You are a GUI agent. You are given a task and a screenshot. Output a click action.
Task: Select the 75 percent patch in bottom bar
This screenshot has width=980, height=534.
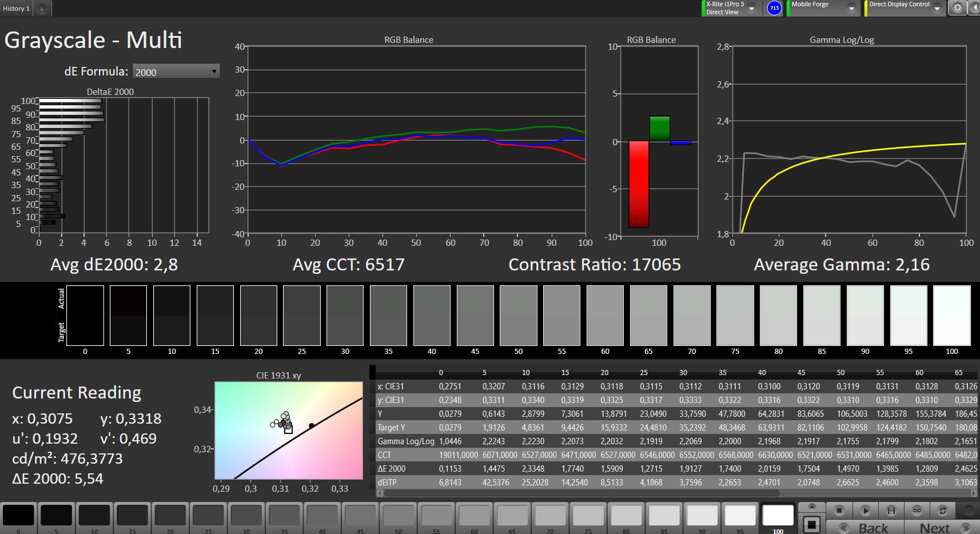point(588,517)
